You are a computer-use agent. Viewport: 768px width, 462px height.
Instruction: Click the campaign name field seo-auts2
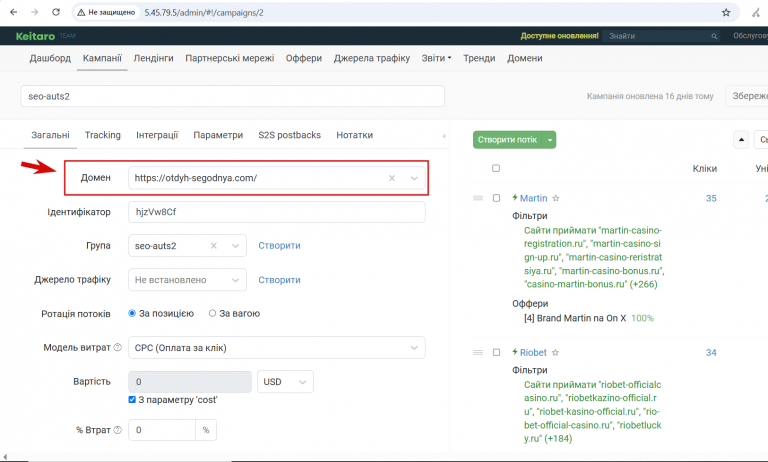[233, 97]
